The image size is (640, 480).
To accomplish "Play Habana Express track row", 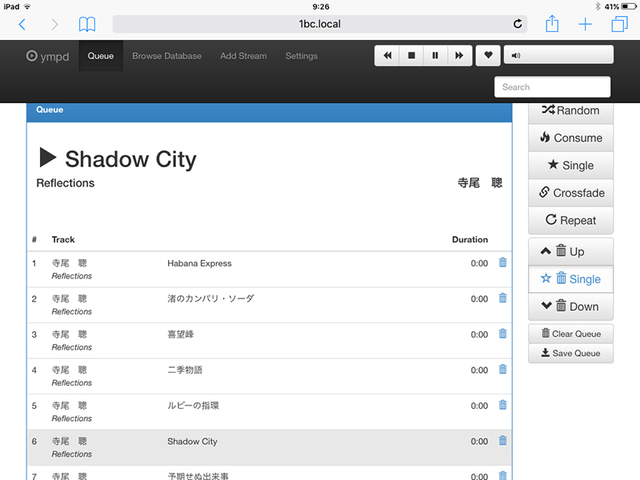I will point(269,269).
